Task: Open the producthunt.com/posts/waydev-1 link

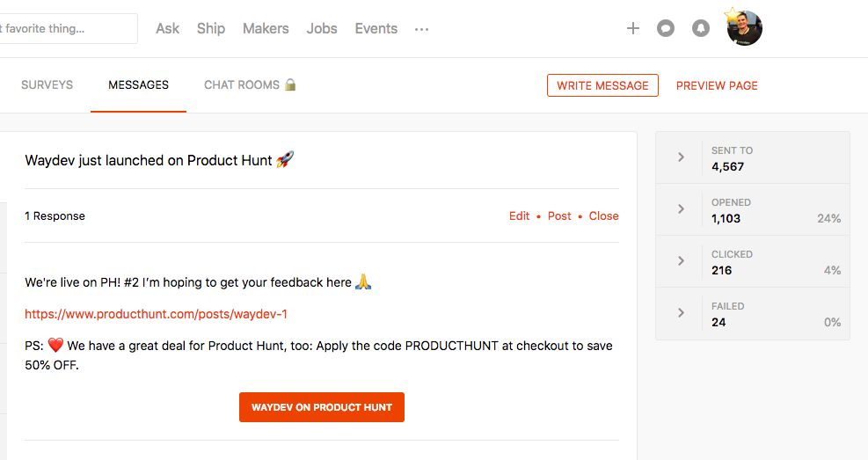Action: [156, 314]
